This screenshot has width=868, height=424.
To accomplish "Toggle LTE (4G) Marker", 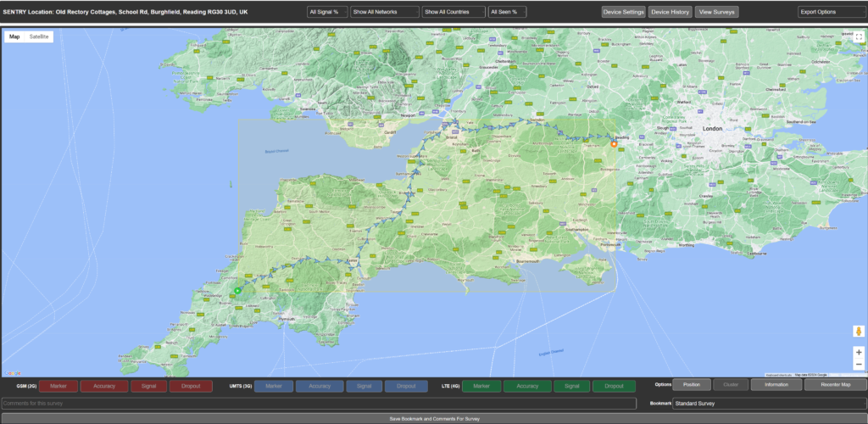I will tap(481, 386).
